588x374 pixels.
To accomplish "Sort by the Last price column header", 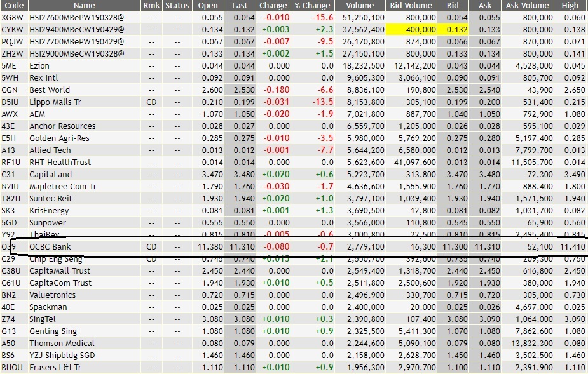I will [242, 6].
